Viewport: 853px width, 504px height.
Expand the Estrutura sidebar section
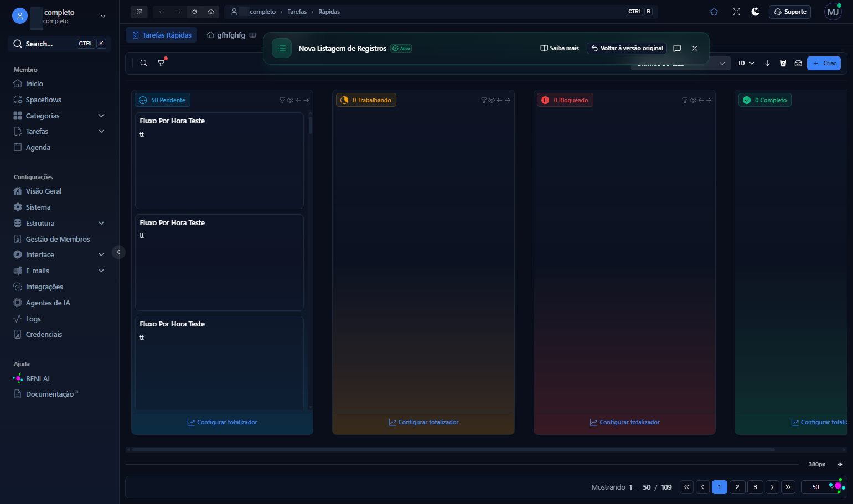click(x=101, y=223)
